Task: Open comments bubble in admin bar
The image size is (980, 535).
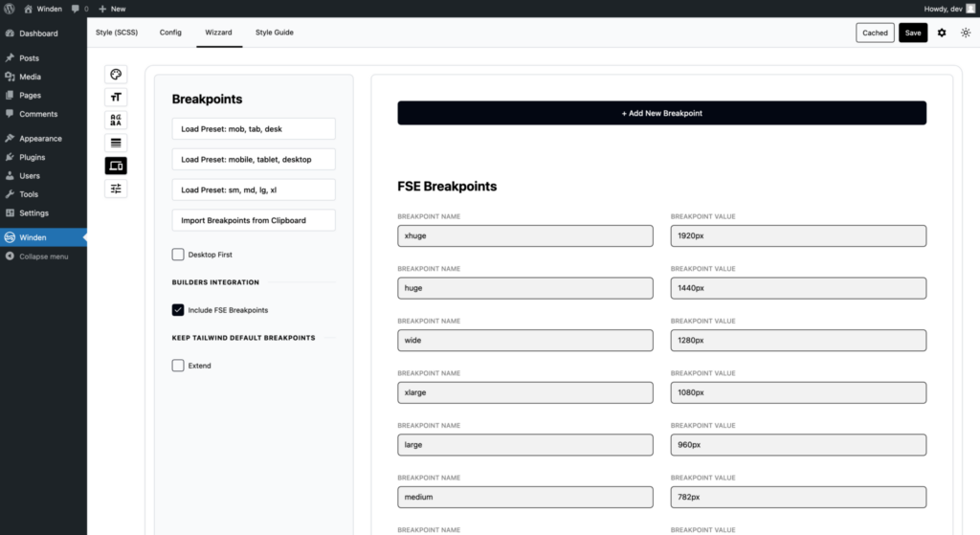Action: (79, 9)
